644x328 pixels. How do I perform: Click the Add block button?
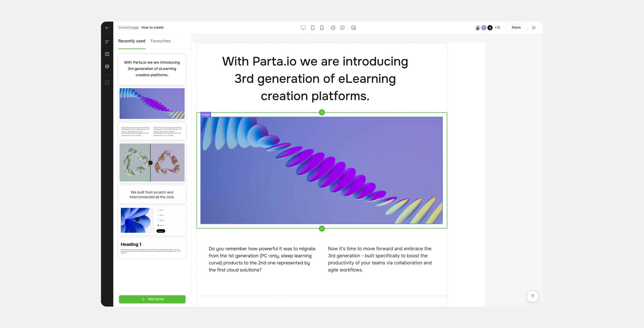[x=152, y=299]
